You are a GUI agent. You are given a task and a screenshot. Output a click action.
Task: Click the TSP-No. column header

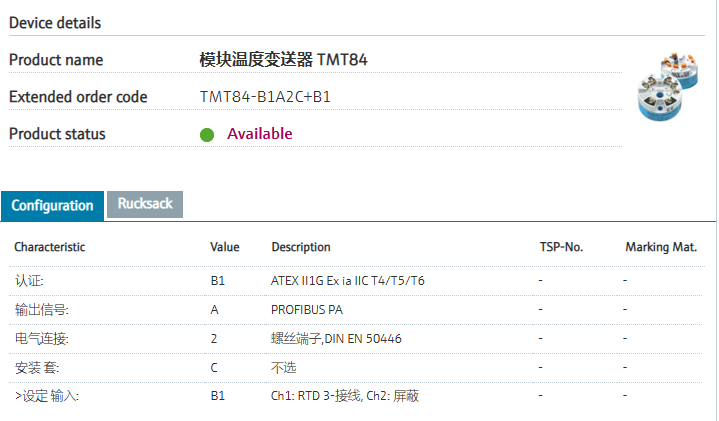tap(561, 247)
